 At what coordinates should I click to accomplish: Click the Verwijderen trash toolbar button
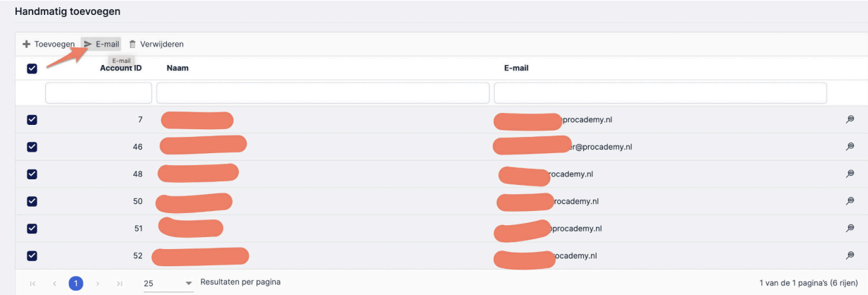(x=156, y=44)
